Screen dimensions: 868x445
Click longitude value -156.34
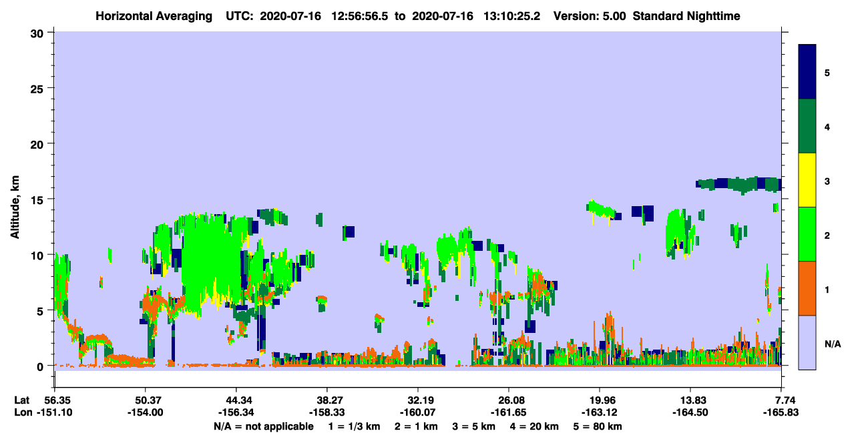[236, 412]
